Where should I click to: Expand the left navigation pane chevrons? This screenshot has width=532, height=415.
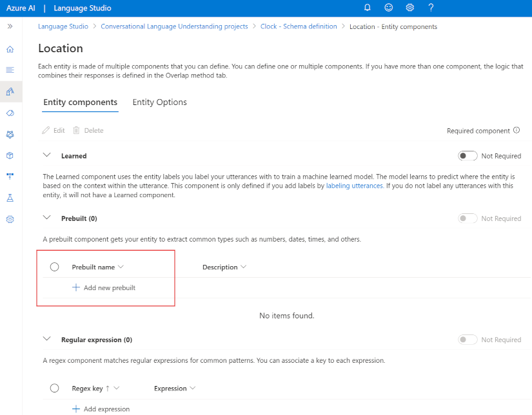click(10, 26)
